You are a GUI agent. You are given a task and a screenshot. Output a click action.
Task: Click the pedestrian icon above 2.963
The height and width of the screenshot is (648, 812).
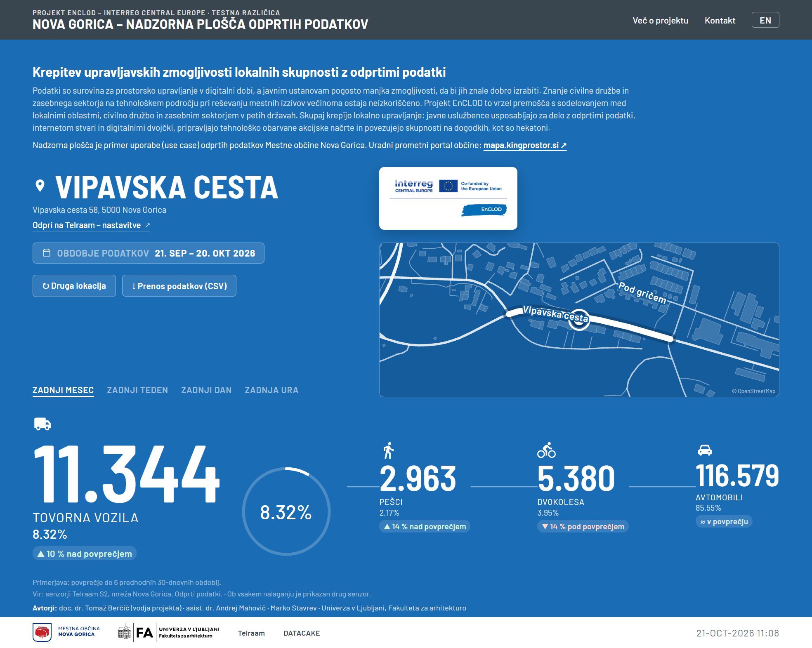tap(388, 450)
